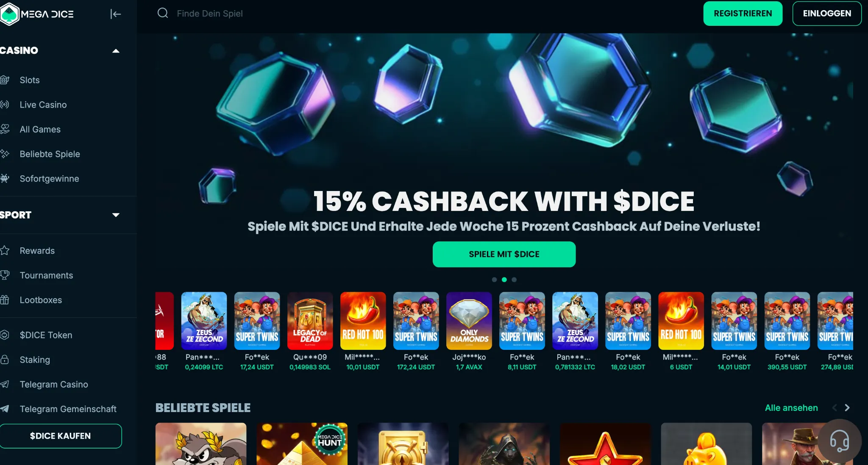868x465 pixels.
Task: Select the first banner carousel dot
Action: coord(494,280)
